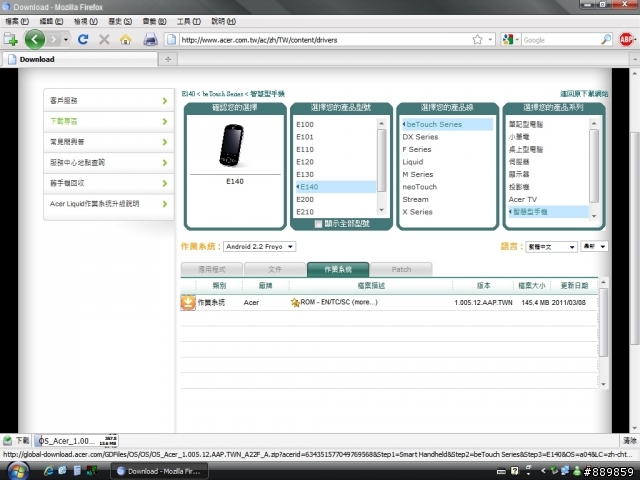Select model E100 in the list
The image size is (640, 480).
tap(305, 124)
